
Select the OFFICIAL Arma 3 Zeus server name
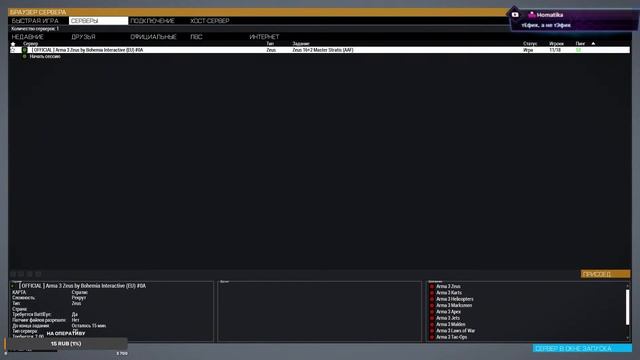87,50
